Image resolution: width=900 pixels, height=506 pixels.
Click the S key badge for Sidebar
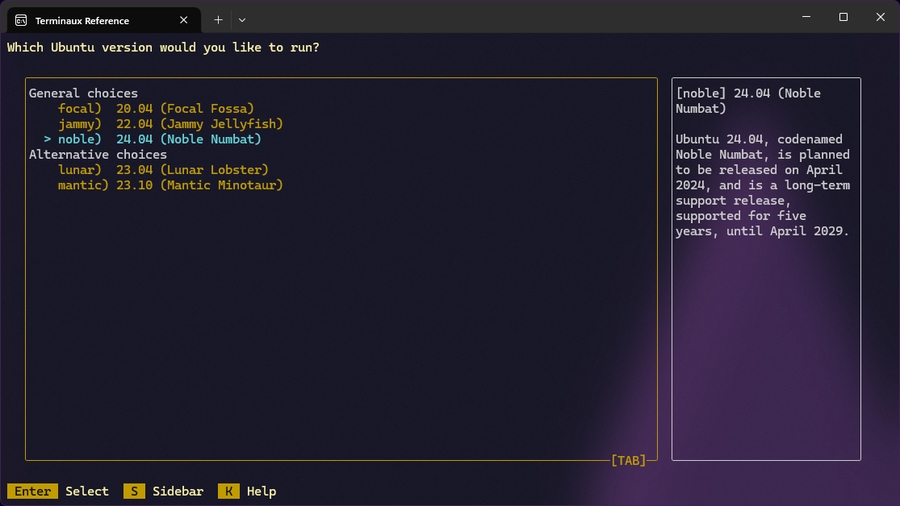click(134, 491)
